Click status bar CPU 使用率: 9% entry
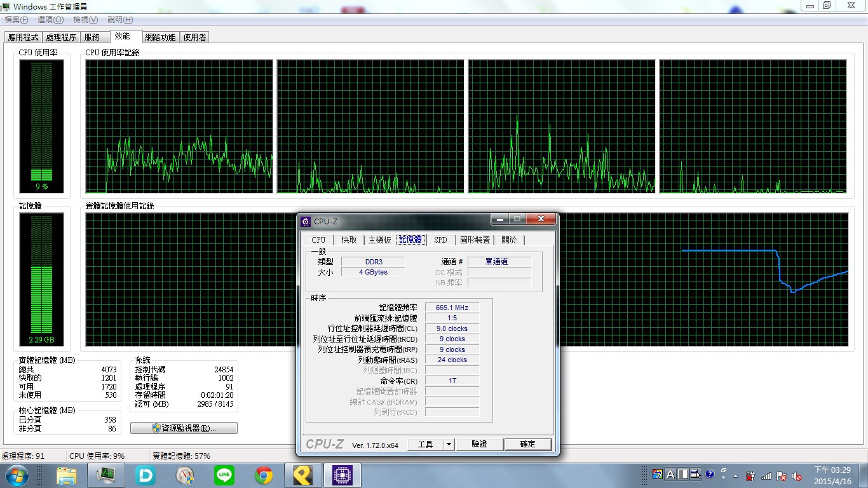Image resolution: width=868 pixels, height=488 pixels. point(97,456)
